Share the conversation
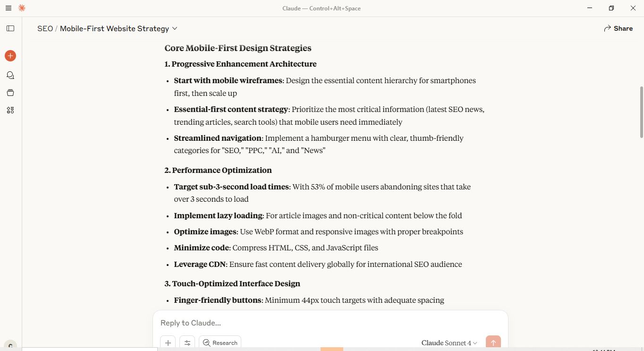 [619, 28]
